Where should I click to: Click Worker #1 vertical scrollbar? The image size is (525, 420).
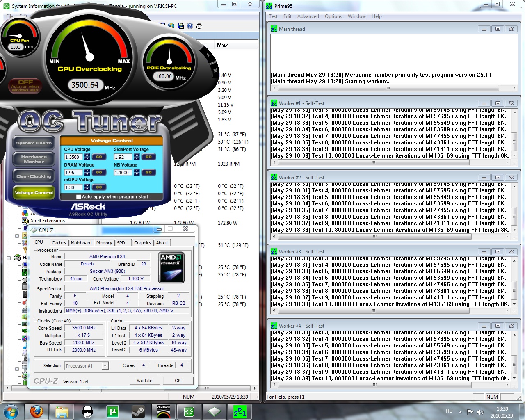coord(514,134)
